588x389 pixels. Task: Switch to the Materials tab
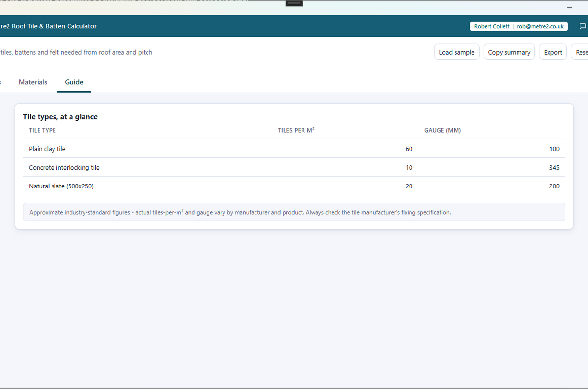[x=33, y=82]
